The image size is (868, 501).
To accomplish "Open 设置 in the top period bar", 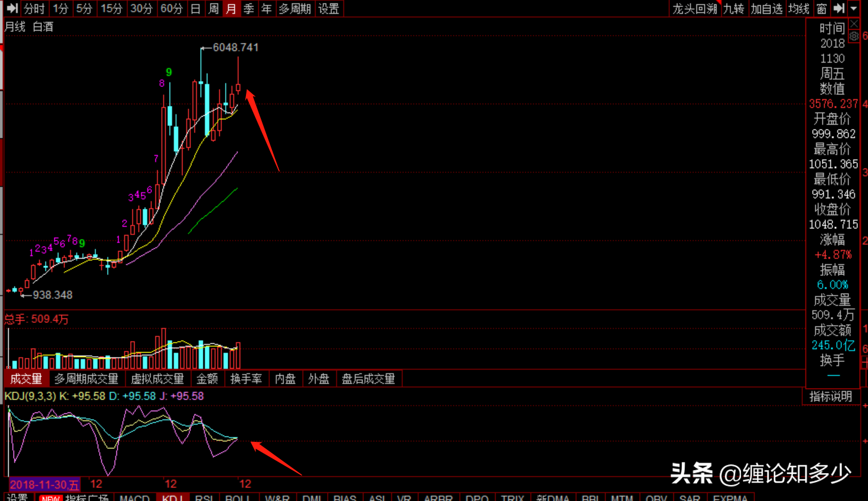I will pyautogui.click(x=329, y=9).
